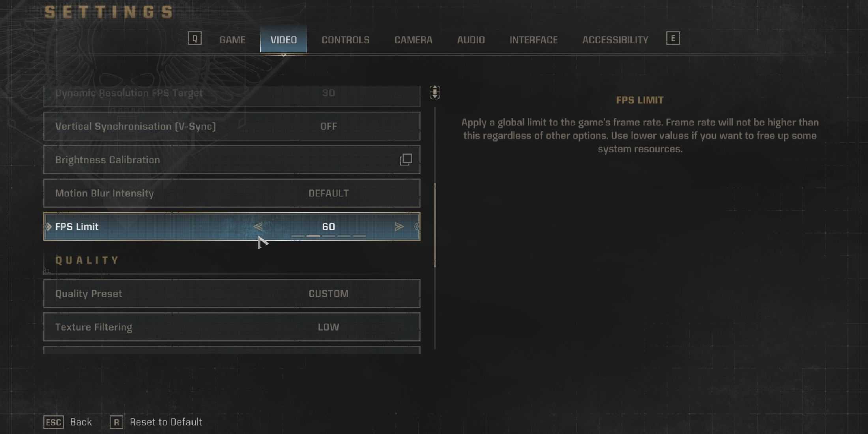Select the GAME tab
The height and width of the screenshot is (434, 868).
232,39
